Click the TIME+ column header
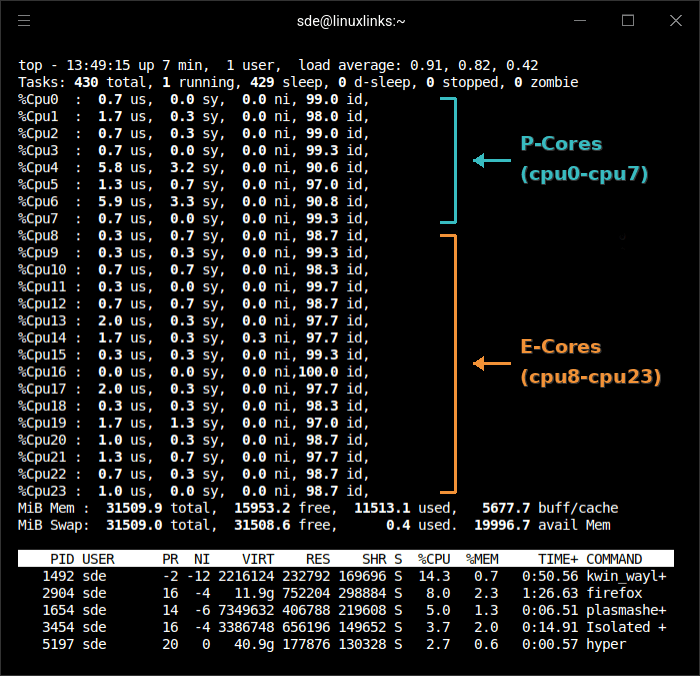The image size is (700, 676). [x=558, y=559]
